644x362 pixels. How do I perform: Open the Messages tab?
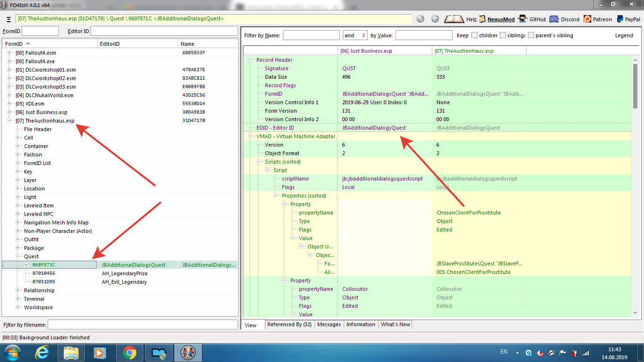click(x=329, y=324)
